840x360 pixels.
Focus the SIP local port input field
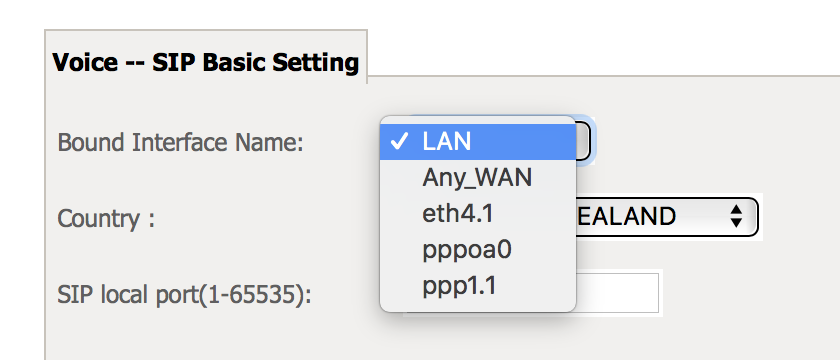[x=617, y=292]
